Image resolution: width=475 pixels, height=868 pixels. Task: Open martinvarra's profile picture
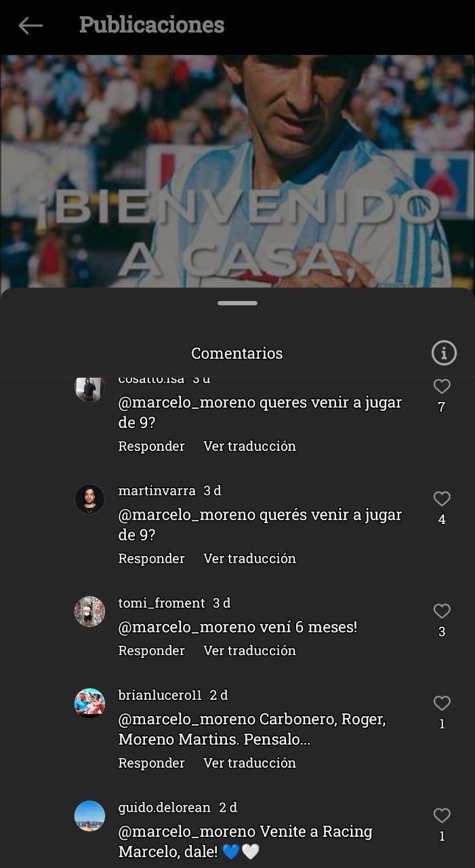(x=89, y=499)
